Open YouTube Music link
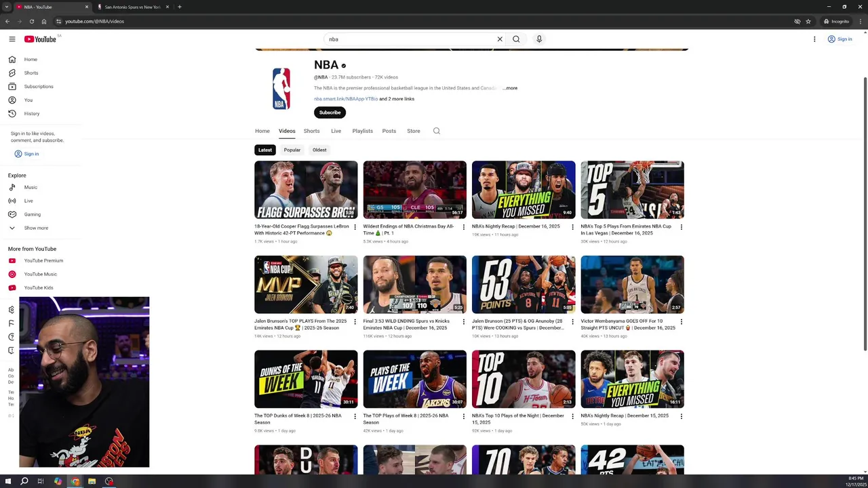The width and height of the screenshot is (868, 488). pos(41,274)
